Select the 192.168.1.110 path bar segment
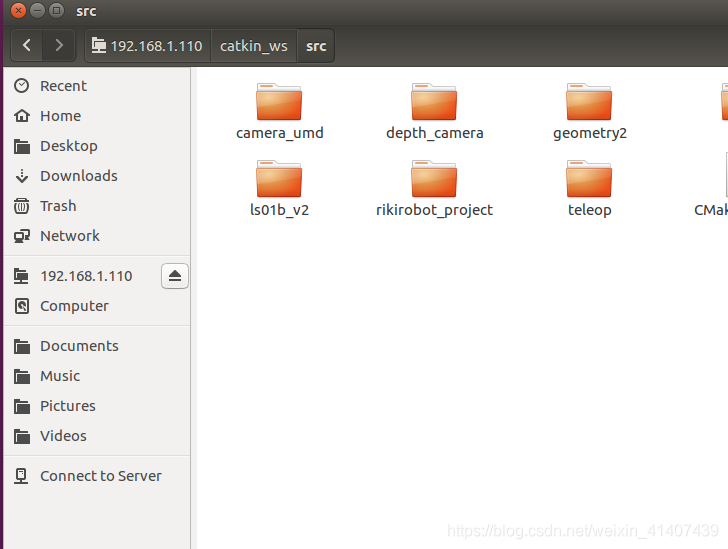The width and height of the screenshot is (728, 549). (x=148, y=46)
